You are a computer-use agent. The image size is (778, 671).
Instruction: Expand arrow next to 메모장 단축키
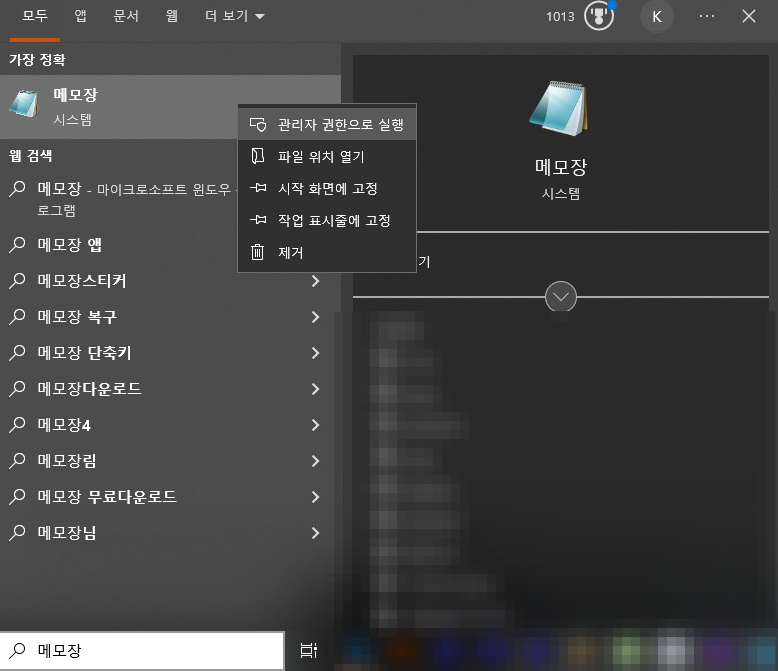coord(316,353)
